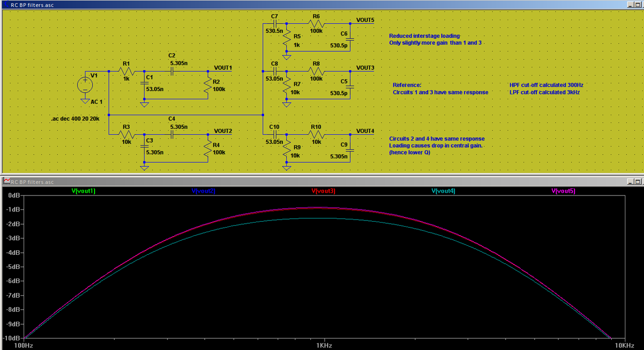Select the C9 capacitor symbol
This screenshot has width=644, height=350.
351,150
